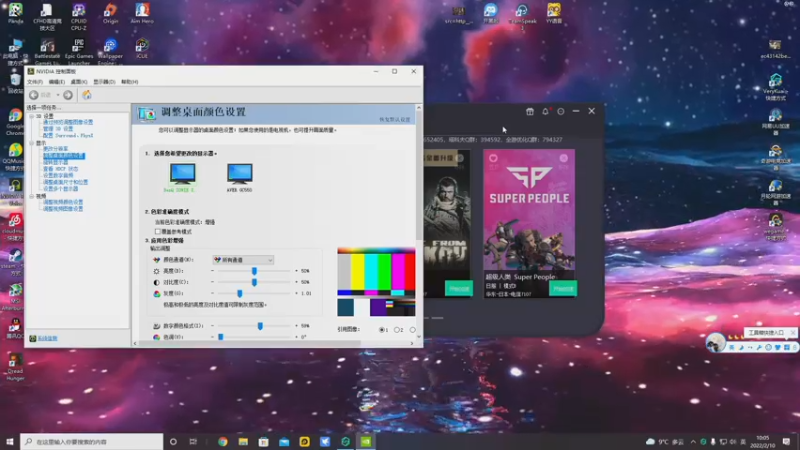This screenshot has width=800, height=450.
Task: Open the 文件(F) menu
Action: click(x=35, y=82)
